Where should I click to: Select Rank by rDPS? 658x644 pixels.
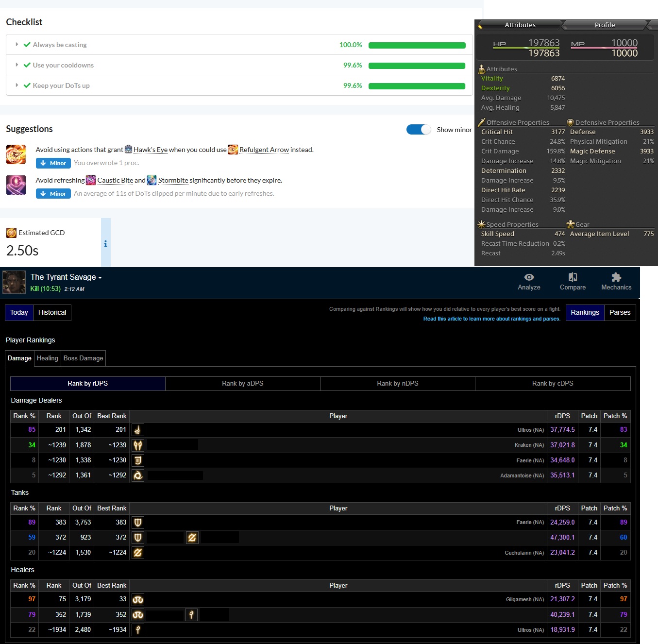[x=88, y=383]
